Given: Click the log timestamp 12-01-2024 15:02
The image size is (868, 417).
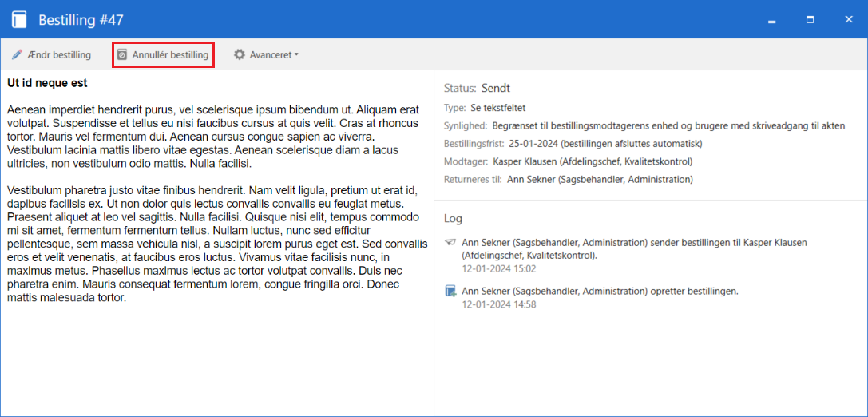Looking at the screenshot, I should 498,269.
